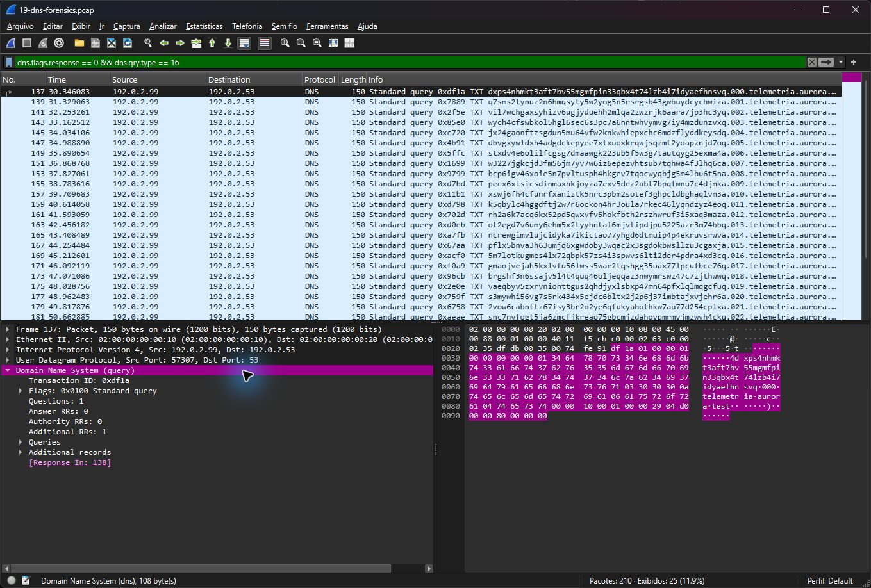
Task: Jump to the first packet with the up arrow
Action: pyautogui.click(x=212, y=43)
